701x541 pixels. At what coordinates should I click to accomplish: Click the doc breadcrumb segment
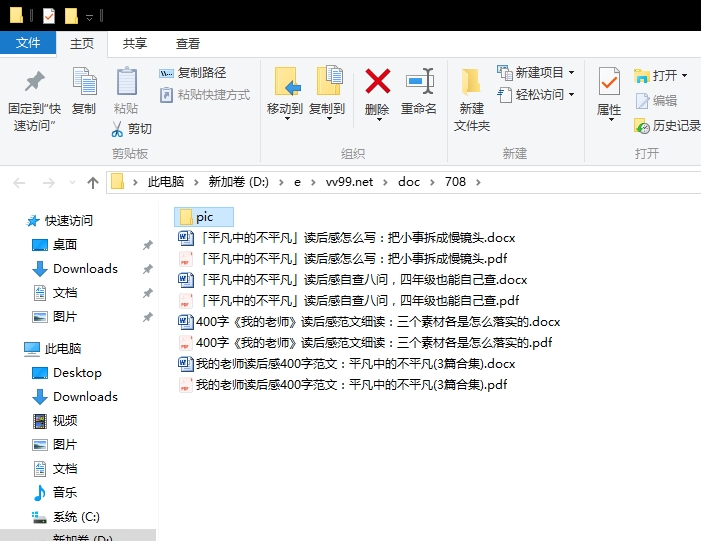[x=409, y=182]
